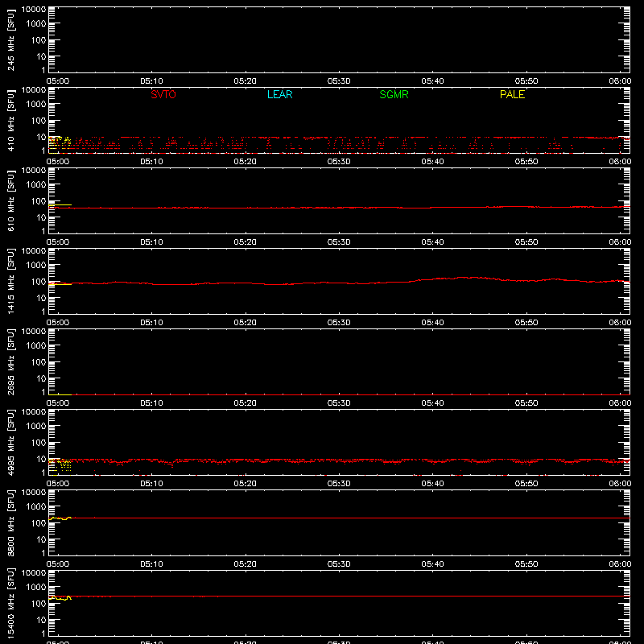Image resolution: width=644 pixels, height=644 pixels.
Task: Select the 15400 MHz [SFU] axis title
Action: (10, 603)
